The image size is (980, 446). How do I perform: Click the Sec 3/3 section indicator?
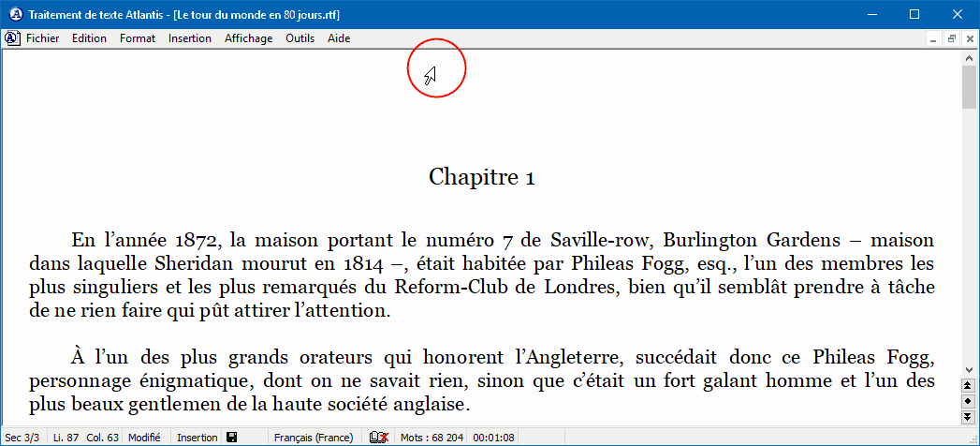pos(22,438)
